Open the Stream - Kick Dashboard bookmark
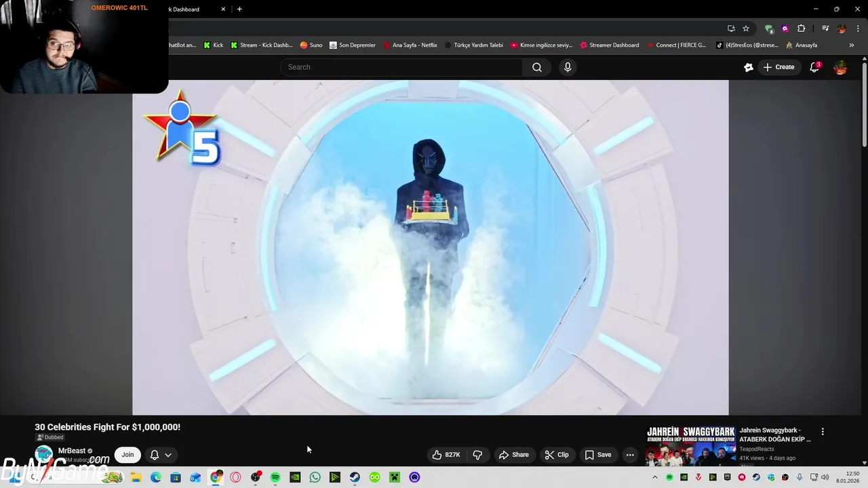This screenshot has height=488, width=868. 262,45
